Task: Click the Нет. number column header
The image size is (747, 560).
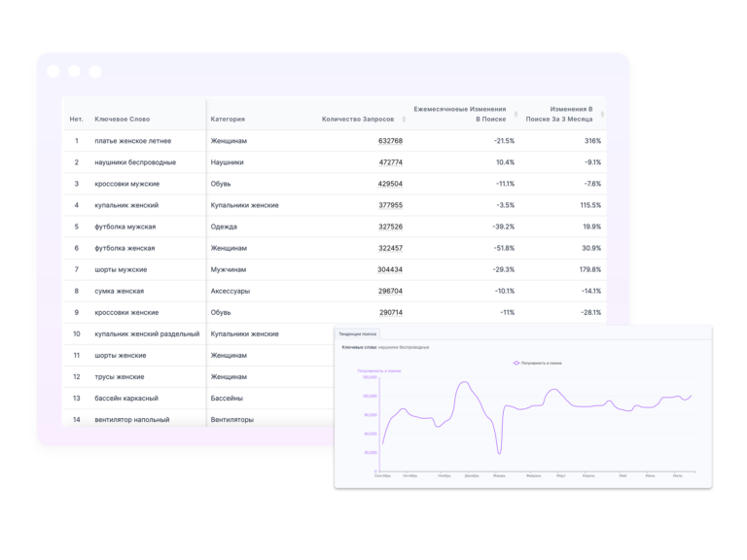Action: point(76,120)
